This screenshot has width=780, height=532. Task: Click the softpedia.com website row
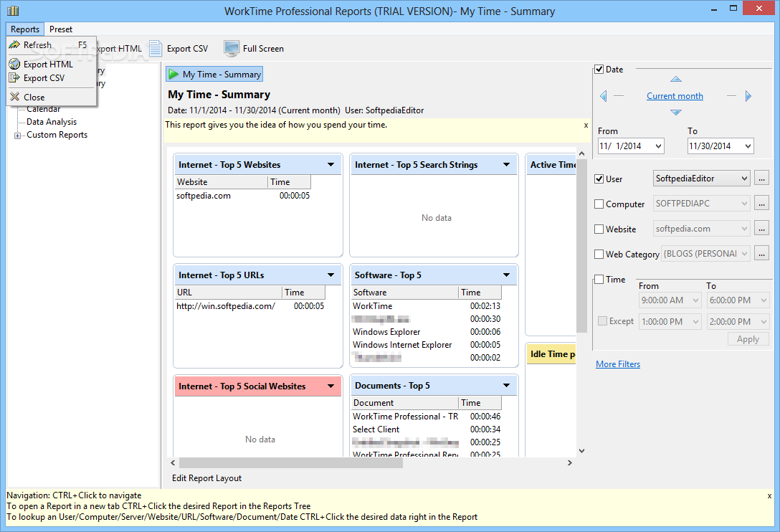point(243,196)
